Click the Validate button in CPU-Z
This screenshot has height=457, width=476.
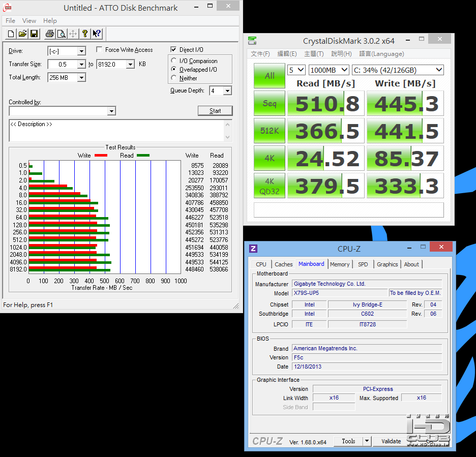(x=391, y=441)
